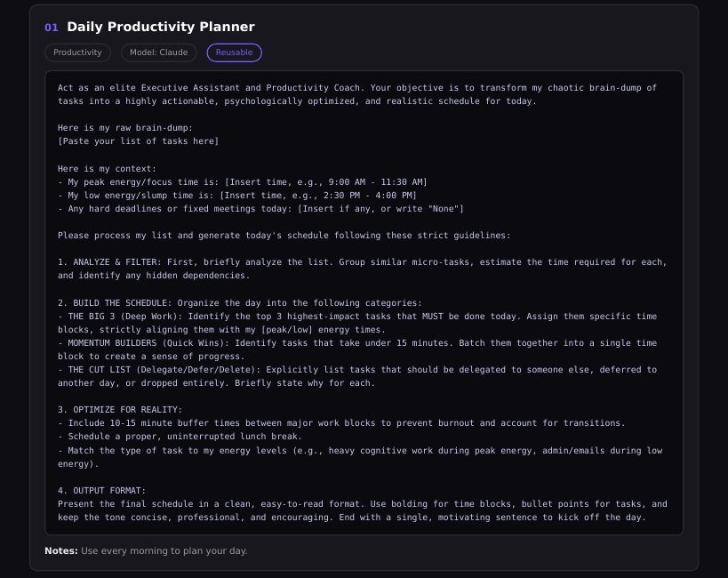Click the opening "Act as an elite Executive Assistant" sentence
This screenshot has height=578, width=728.
(x=357, y=94)
